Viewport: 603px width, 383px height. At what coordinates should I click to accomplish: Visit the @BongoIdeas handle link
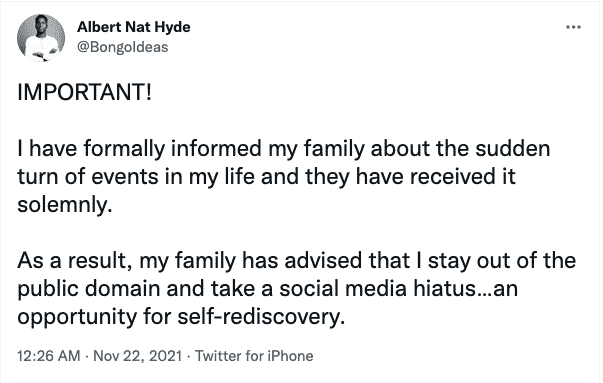click(x=122, y=47)
